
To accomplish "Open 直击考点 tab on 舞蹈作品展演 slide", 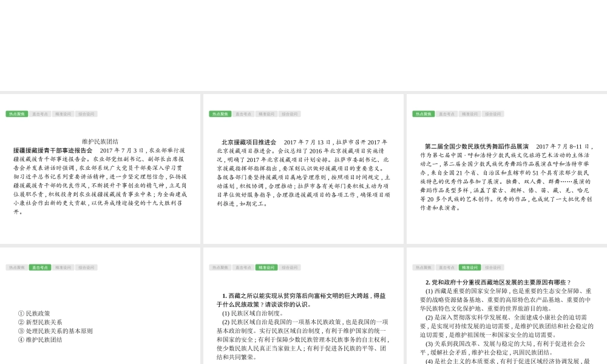I will 447,114.
